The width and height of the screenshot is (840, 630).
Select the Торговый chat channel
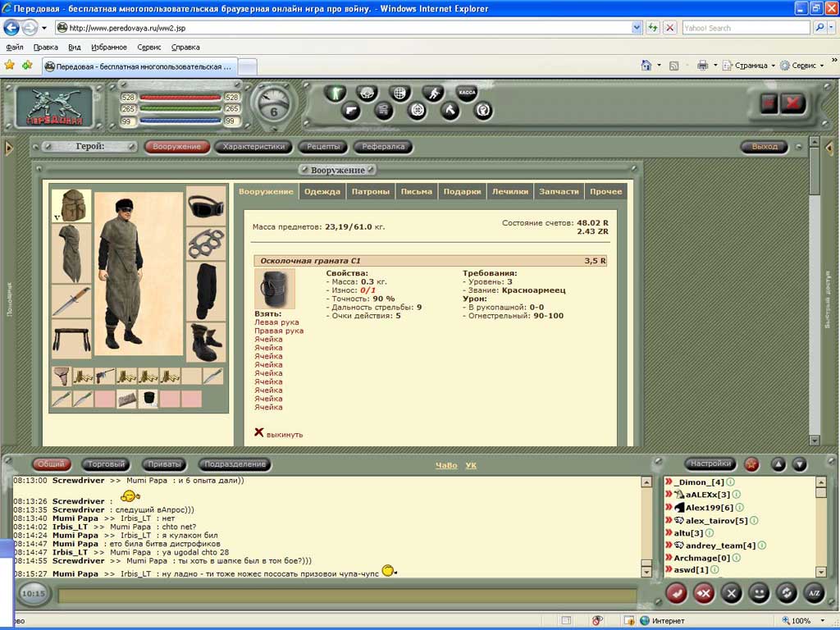point(106,464)
